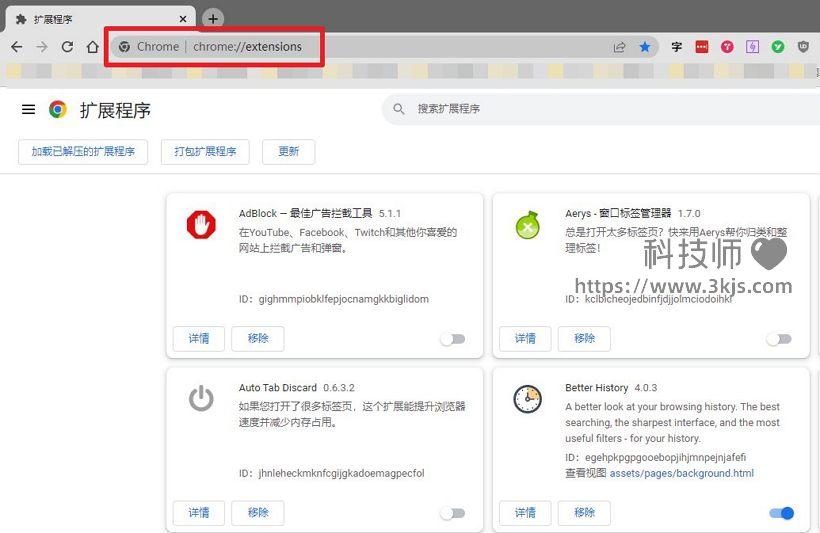Click the Aerys - 窗口标签管理器 title

tap(618, 213)
